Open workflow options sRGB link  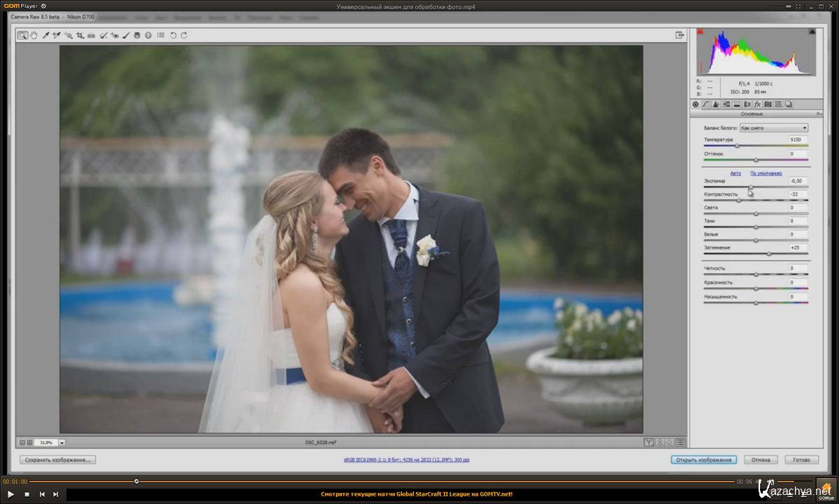406,460
